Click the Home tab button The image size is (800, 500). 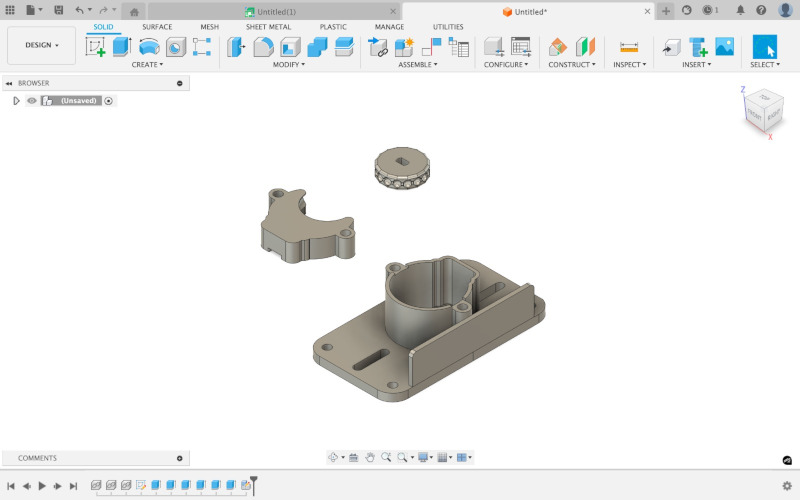pyautogui.click(x=134, y=12)
